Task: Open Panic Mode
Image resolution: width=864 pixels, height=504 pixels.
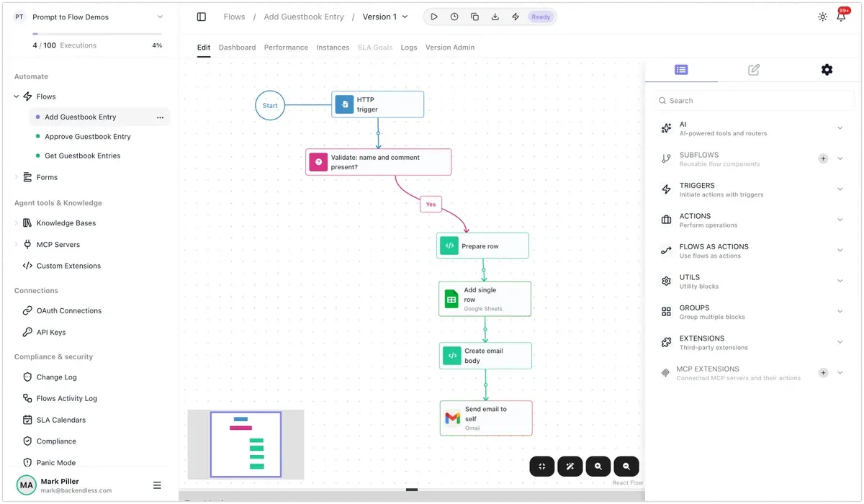Action: coord(56,463)
